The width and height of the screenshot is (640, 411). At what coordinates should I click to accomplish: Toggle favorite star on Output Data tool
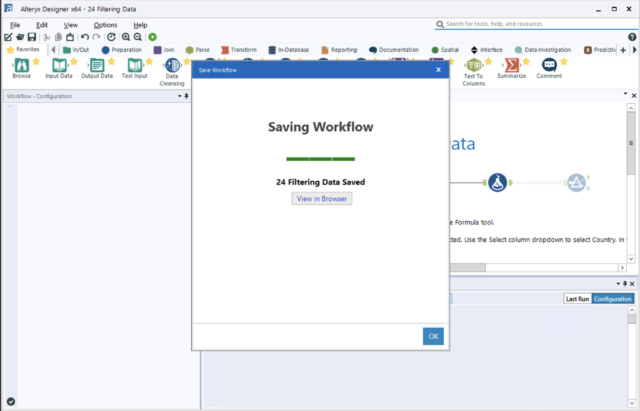(111, 61)
